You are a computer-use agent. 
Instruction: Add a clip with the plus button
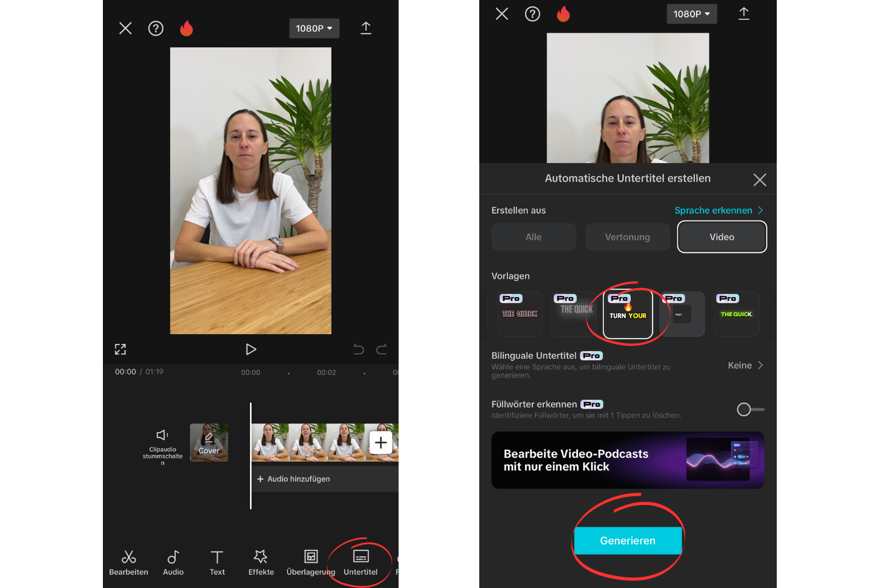point(380,442)
